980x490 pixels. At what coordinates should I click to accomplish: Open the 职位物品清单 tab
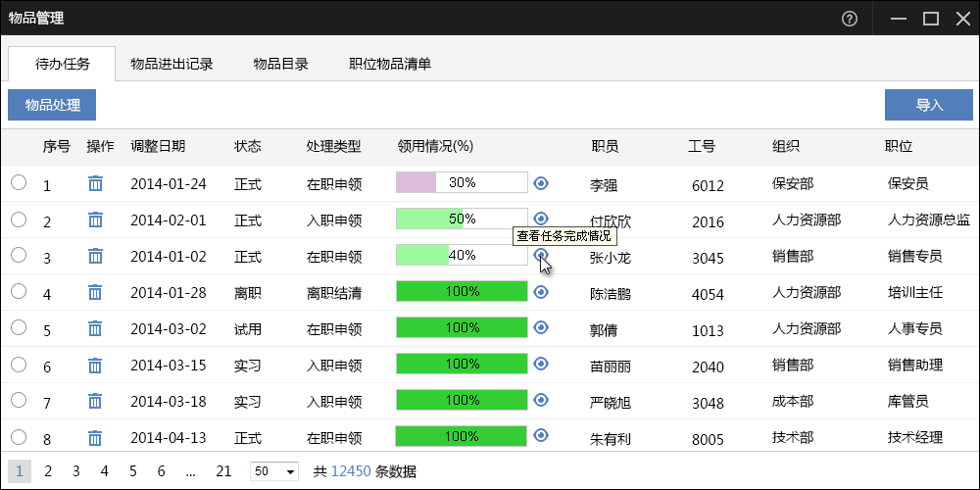coord(390,64)
